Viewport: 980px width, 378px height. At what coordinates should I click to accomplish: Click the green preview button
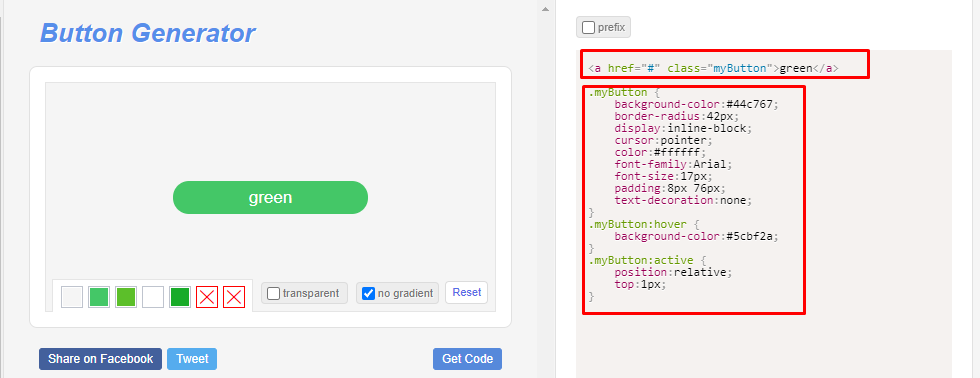point(271,197)
